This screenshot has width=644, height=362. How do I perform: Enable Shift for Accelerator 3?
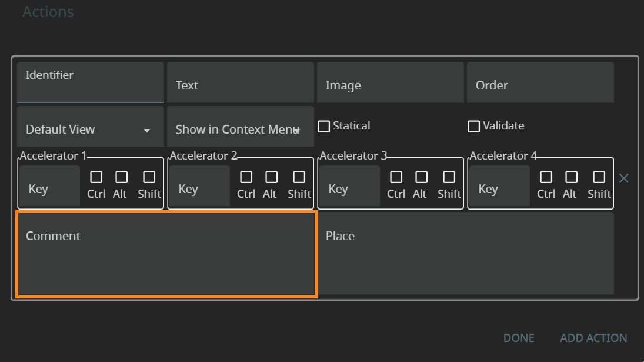pos(449,177)
